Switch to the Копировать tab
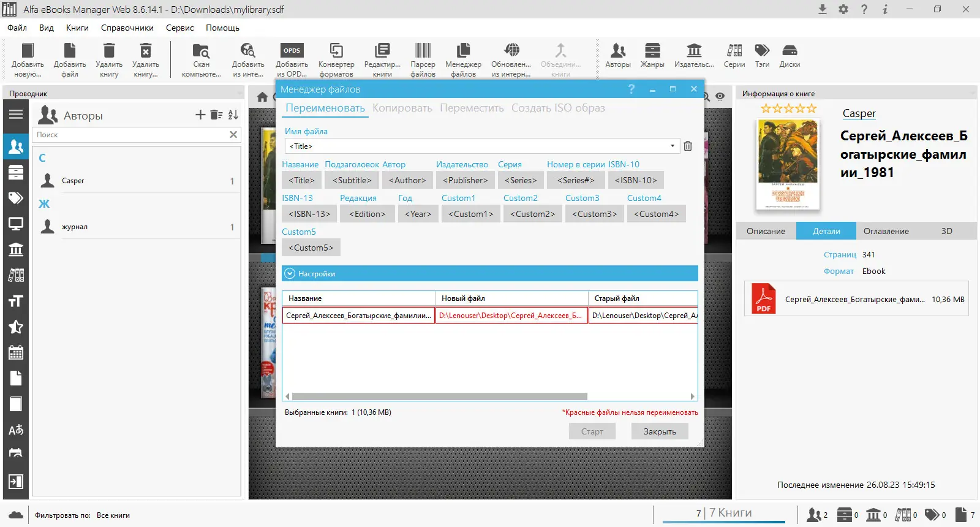This screenshot has height=527, width=980. pos(402,108)
